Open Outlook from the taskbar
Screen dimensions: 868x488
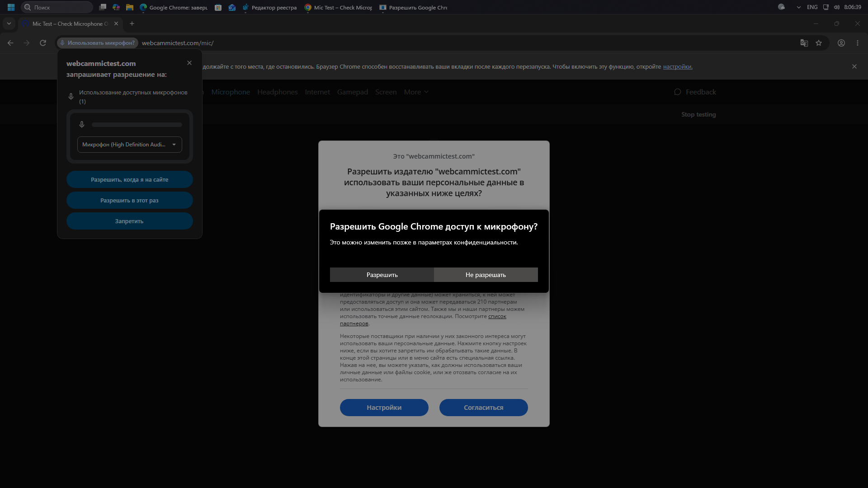click(x=232, y=7)
